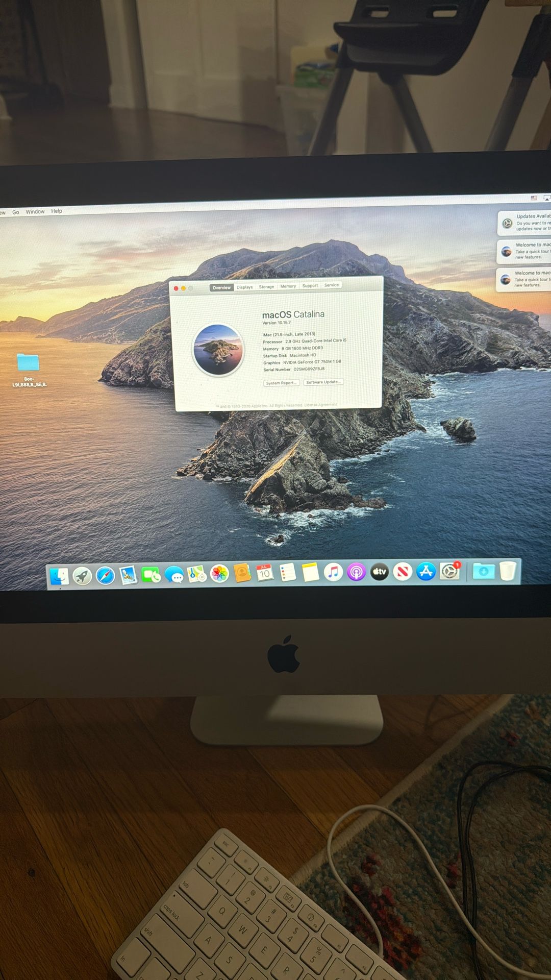
Task: Open Maps from the Dock
Action: click(196, 575)
